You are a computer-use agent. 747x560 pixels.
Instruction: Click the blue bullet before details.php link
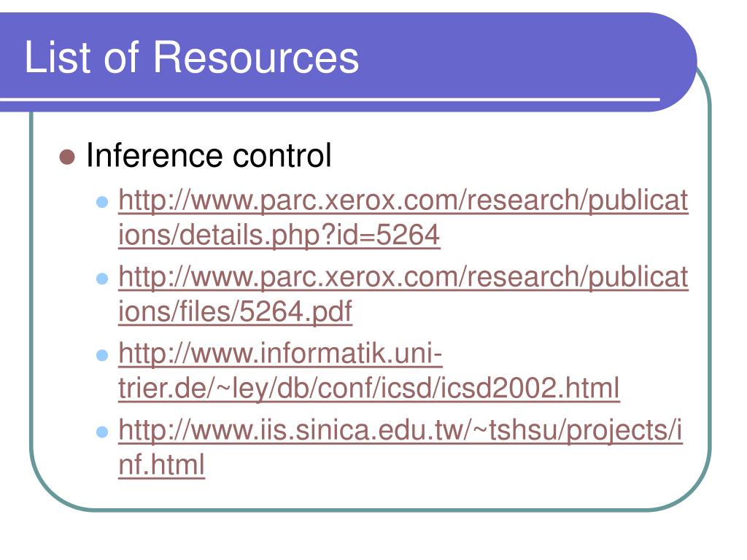click(102, 202)
